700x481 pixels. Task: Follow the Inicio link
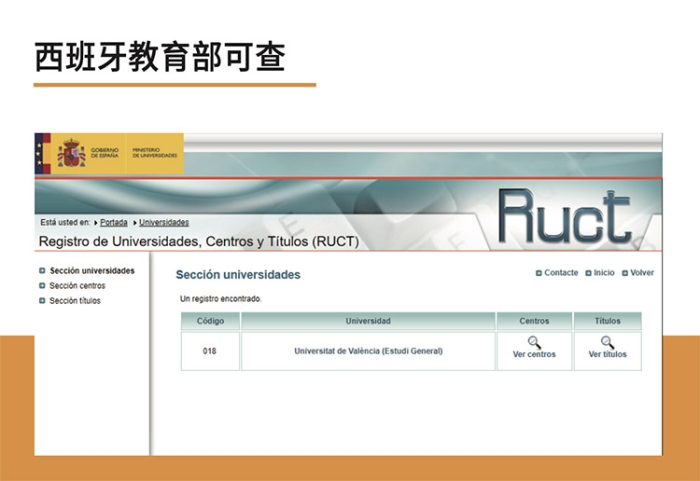tap(604, 273)
